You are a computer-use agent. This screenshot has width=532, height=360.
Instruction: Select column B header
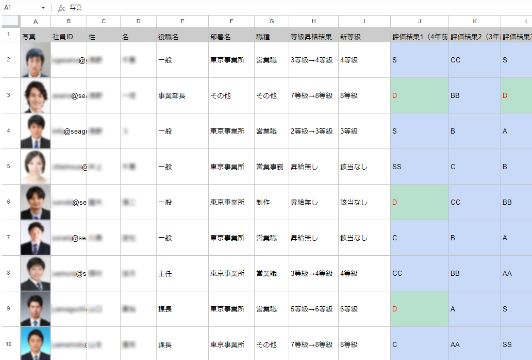(69, 21)
